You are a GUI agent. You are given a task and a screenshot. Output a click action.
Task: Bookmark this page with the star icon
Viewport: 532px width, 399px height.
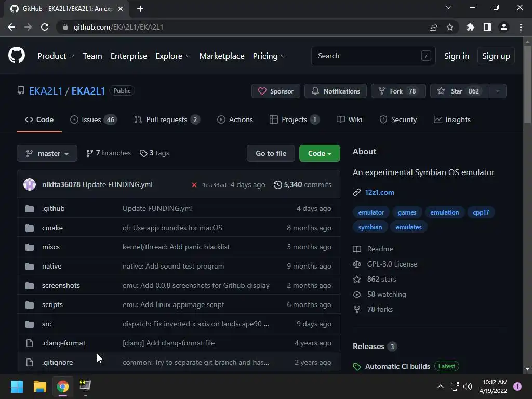(450, 27)
